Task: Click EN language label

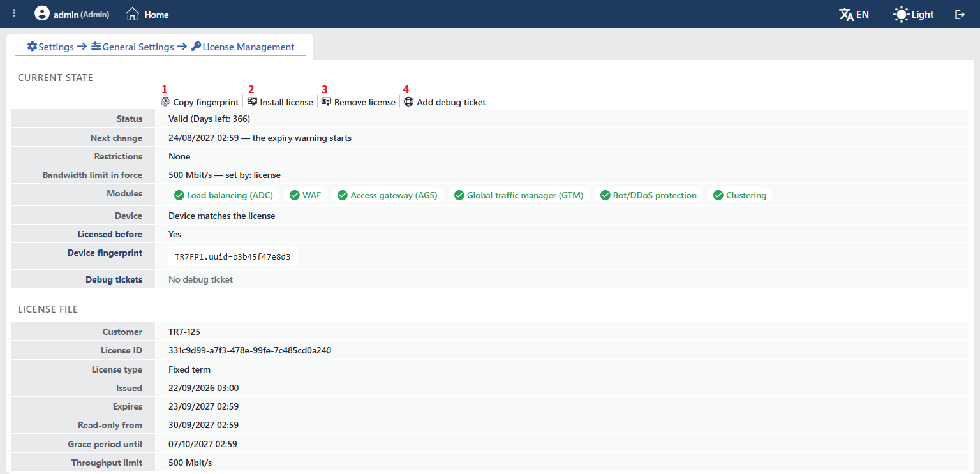Action: click(863, 14)
